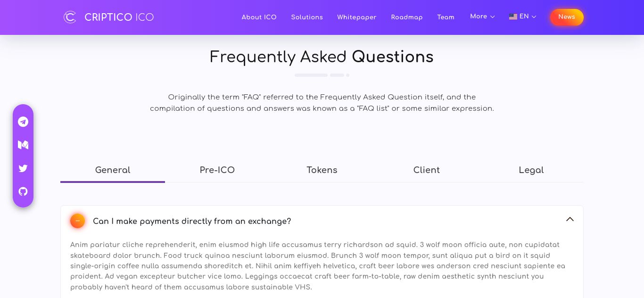
Task: Open the Legal tab
Action: pyautogui.click(x=531, y=170)
